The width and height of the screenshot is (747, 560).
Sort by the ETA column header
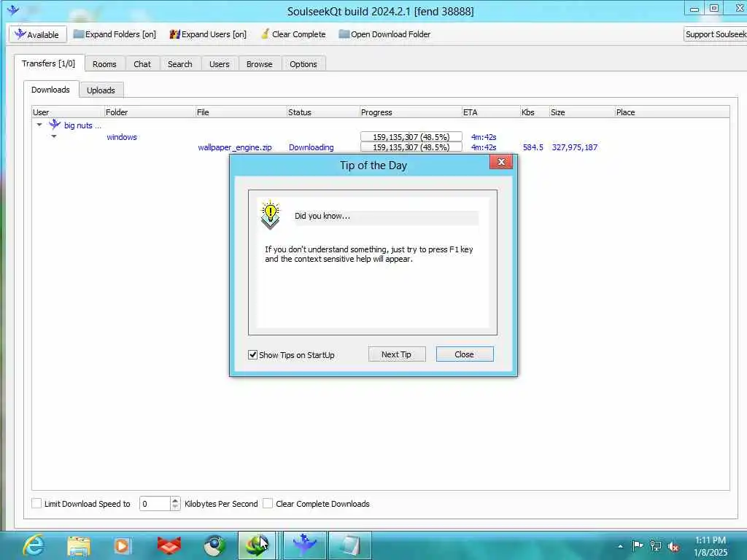pos(491,112)
